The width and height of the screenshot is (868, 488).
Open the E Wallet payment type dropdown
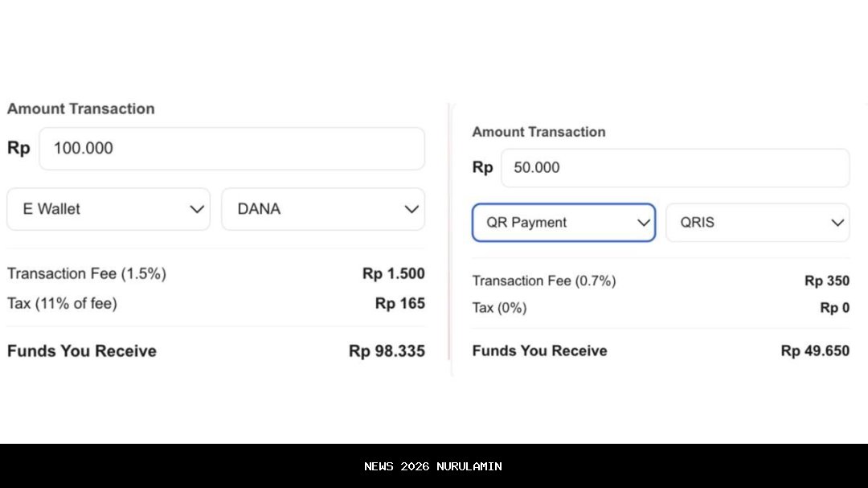coord(108,209)
